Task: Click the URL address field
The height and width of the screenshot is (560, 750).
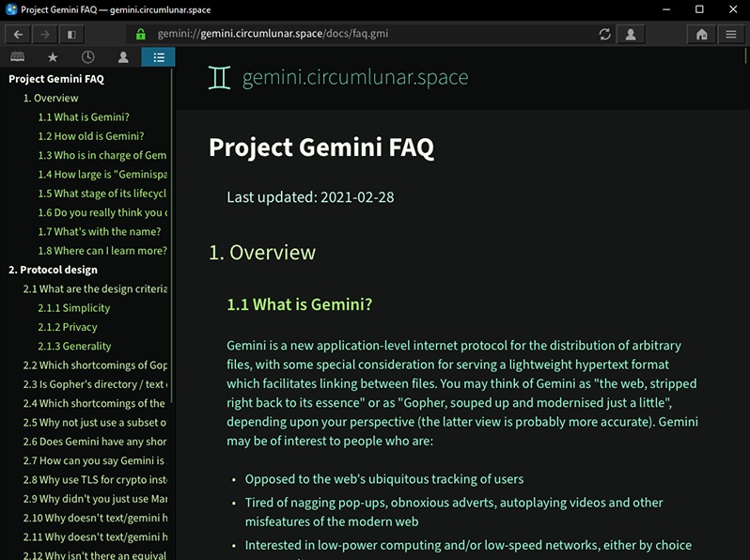Action: click(376, 35)
